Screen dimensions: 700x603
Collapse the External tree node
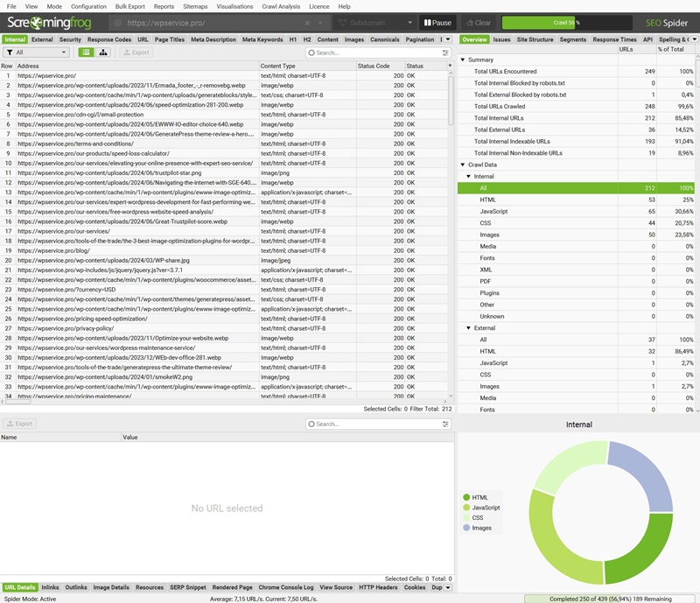point(467,328)
